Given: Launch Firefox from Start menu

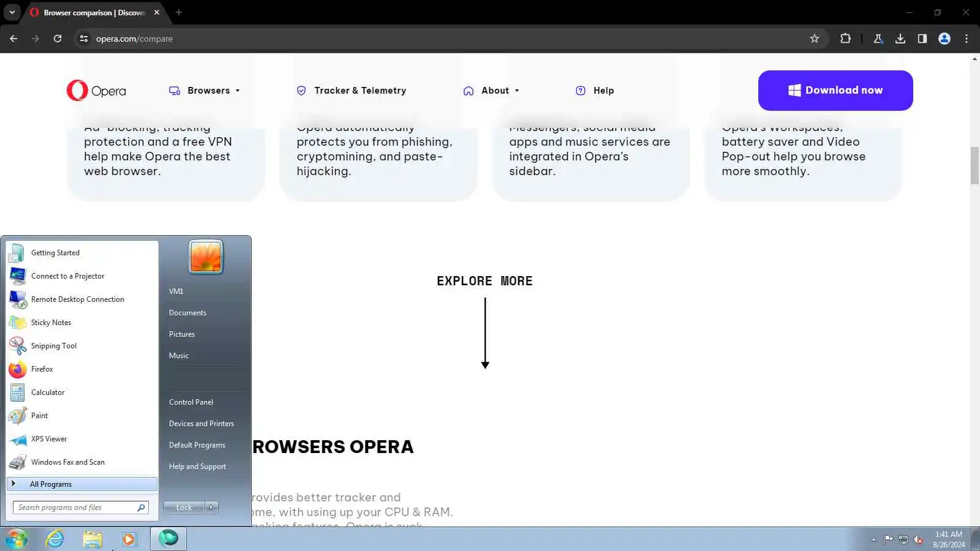Looking at the screenshot, I should [x=82, y=369].
